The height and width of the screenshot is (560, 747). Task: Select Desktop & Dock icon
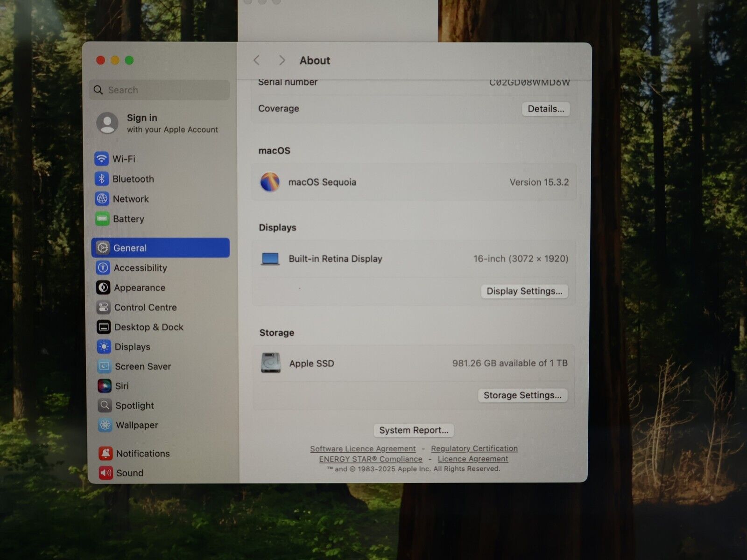104,327
